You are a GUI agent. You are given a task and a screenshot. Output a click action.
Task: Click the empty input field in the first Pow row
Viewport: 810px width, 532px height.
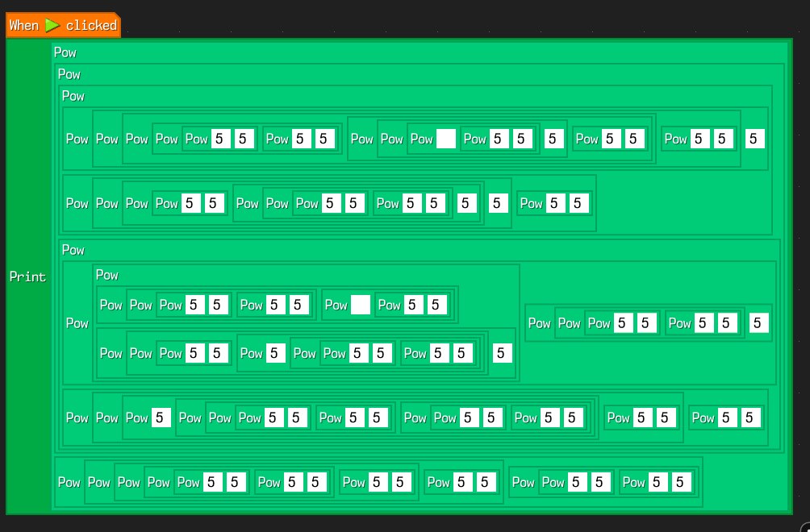point(445,139)
